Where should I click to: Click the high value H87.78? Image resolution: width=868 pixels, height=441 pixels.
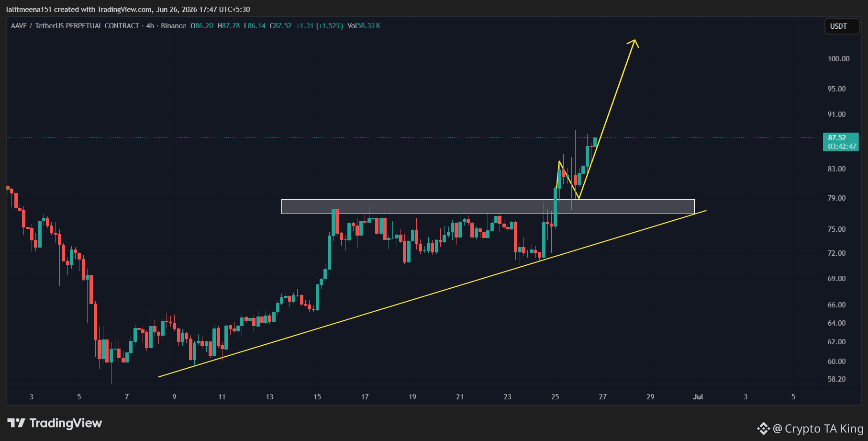(229, 26)
